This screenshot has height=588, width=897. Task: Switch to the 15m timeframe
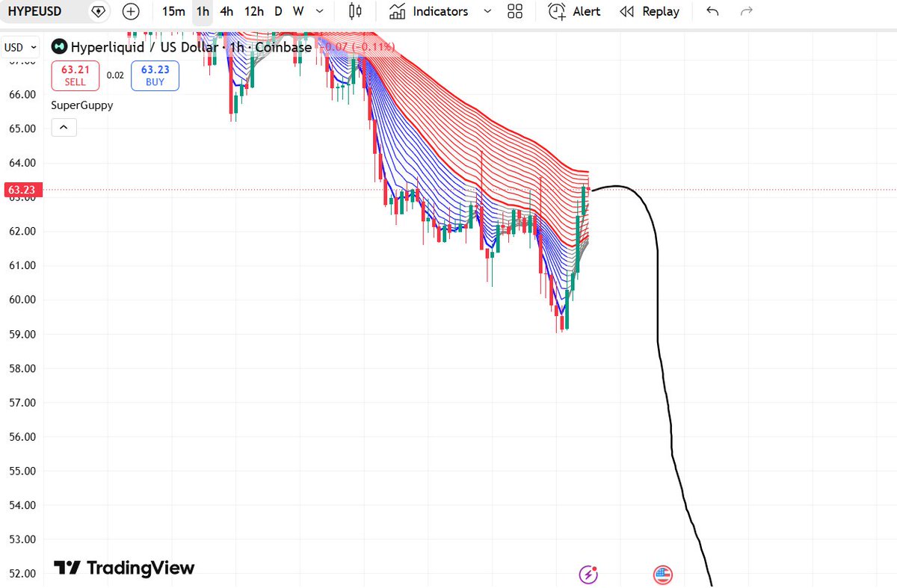[173, 12]
